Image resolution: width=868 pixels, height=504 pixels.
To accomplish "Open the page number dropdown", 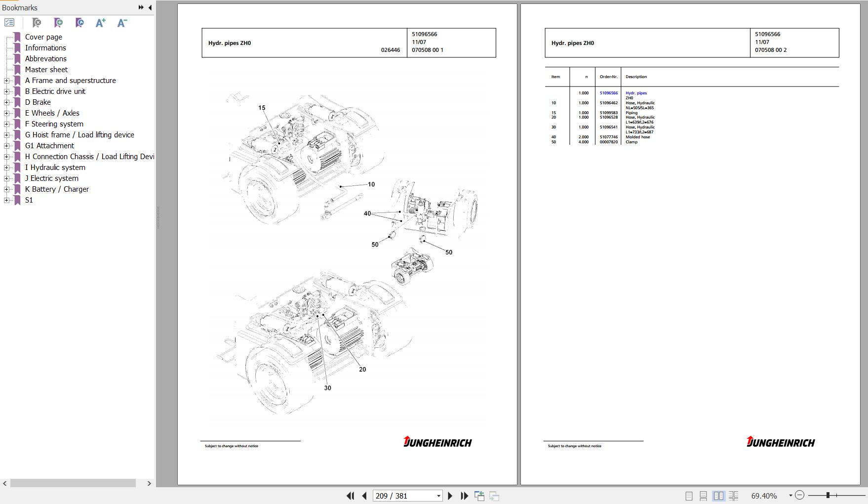I will pyautogui.click(x=438, y=496).
